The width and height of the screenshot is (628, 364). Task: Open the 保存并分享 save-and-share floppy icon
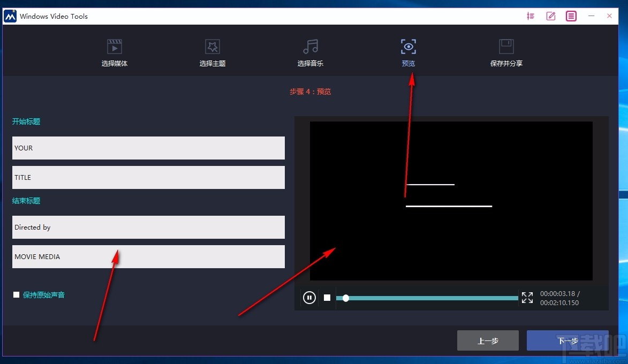506,47
